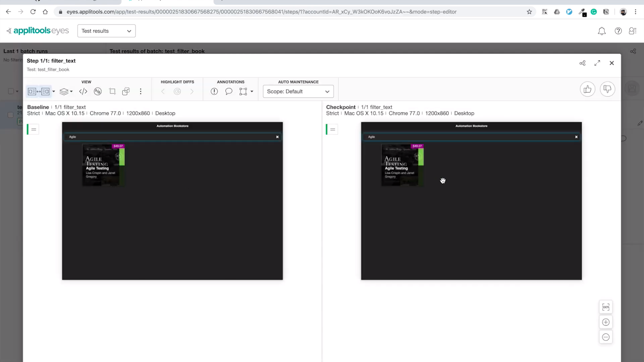Image resolution: width=644 pixels, height=362 pixels.
Task: Click the thumbs down reject button
Action: pos(607,89)
